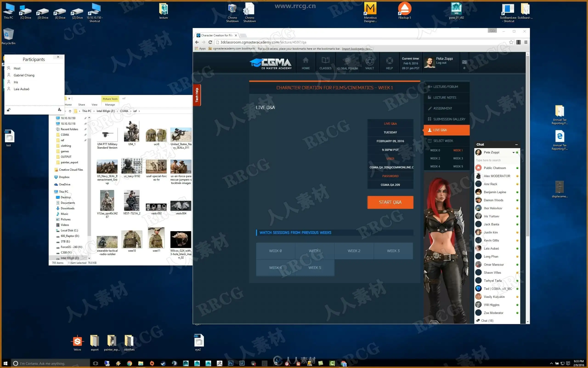This screenshot has height=368, width=588.
Task: Click the Cortana search box
Action: [x=51, y=363]
